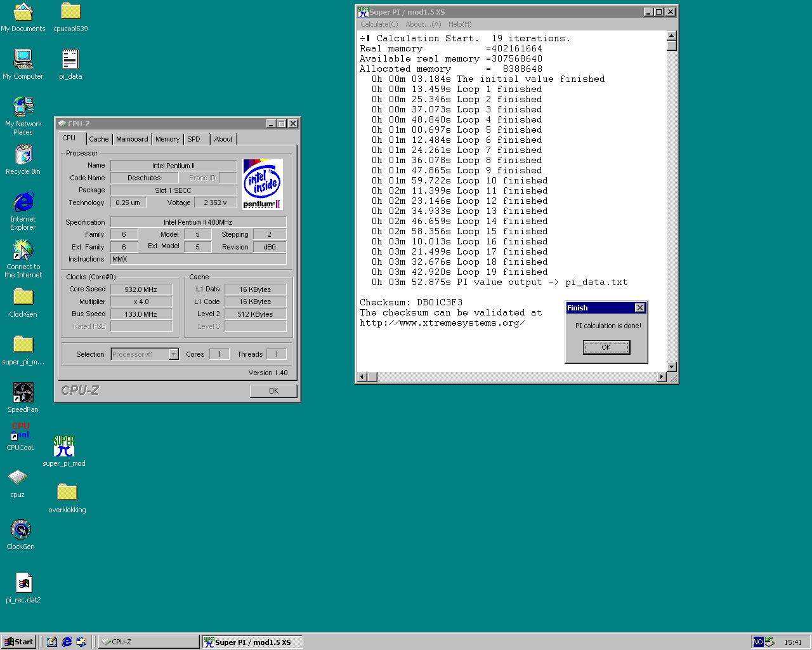Click Super PI horizontal scrollbar right arrow

coord(662,377)
